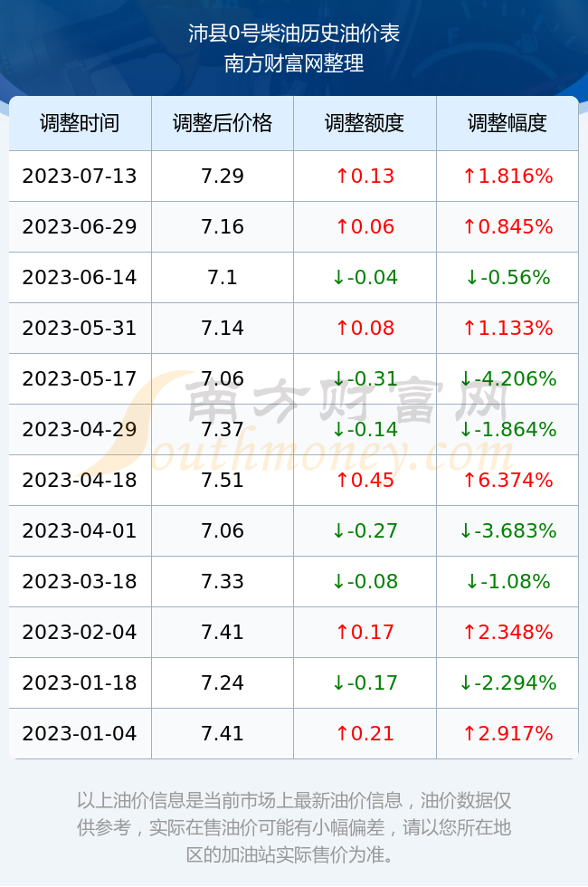Click the 调整额度 column header

[x=365, y=123]
